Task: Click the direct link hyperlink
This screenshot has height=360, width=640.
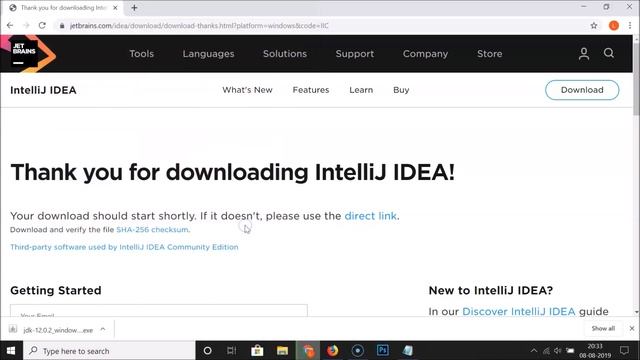Action: (370, 216)
